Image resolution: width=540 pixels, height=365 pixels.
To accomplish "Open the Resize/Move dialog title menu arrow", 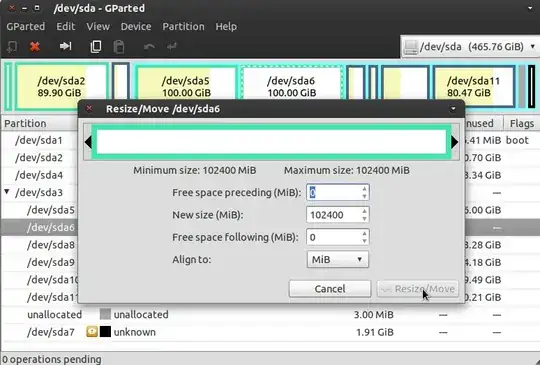I will 453,109.
